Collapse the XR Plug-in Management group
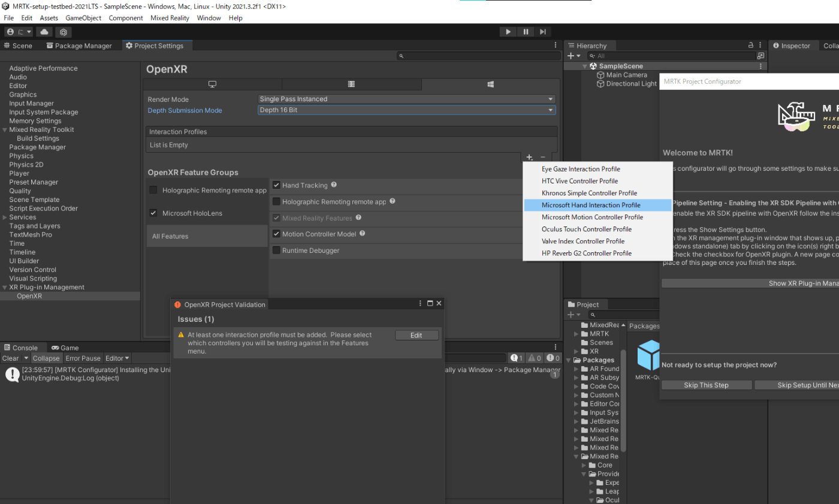The height and width of the screenshot is (504, 839). (5, 287)
